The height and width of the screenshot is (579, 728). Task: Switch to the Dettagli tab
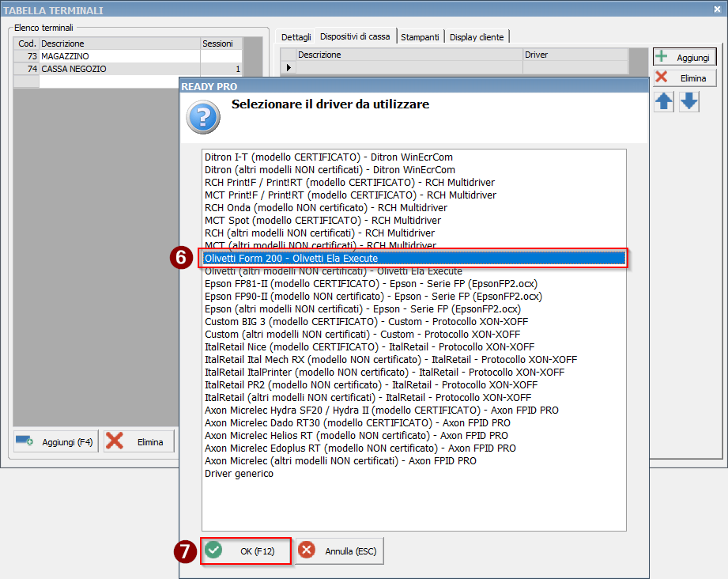pos(296,37)
